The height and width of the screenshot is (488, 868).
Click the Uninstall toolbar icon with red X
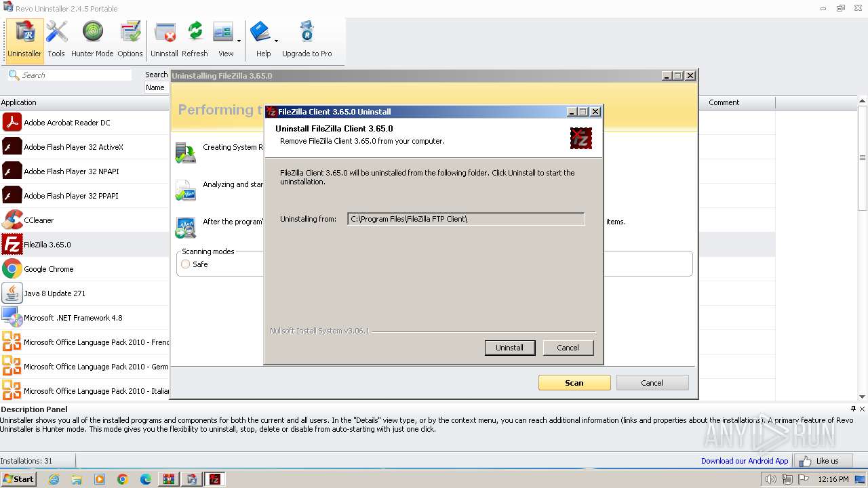coord(165,39)
